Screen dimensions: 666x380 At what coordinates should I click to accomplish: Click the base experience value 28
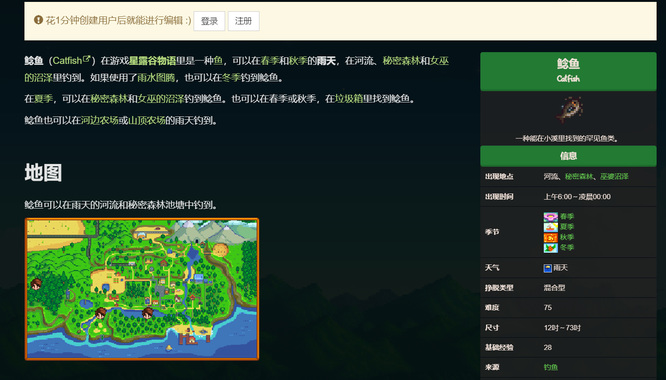point(548,347)
